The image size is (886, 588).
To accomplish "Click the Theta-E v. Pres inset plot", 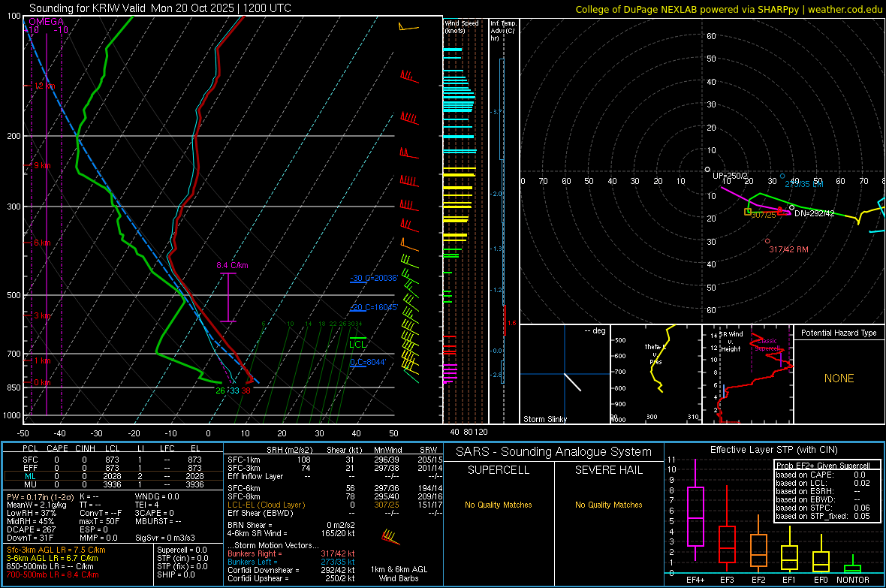I will [x=656, y=374].
